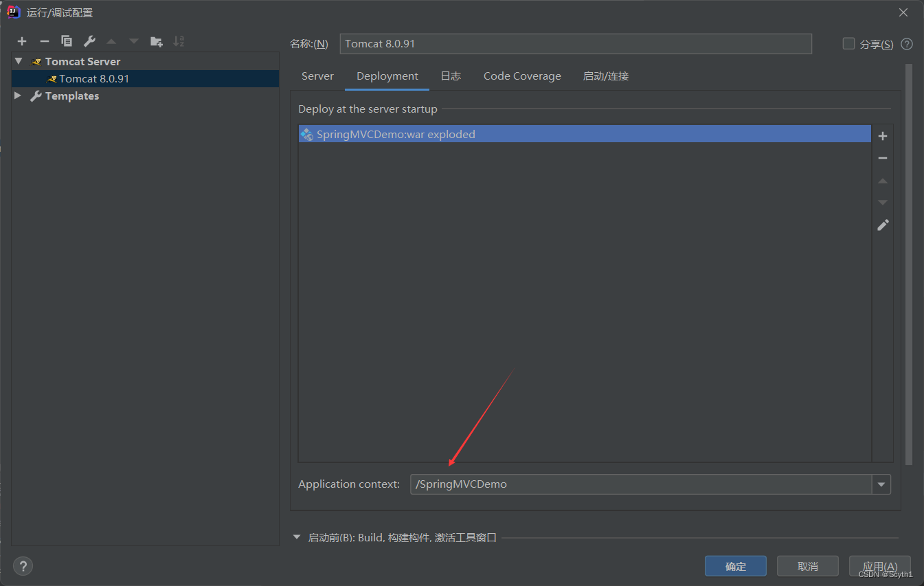Open help with question mark at bottom left

pyautogui.click(x=23, y=566)
